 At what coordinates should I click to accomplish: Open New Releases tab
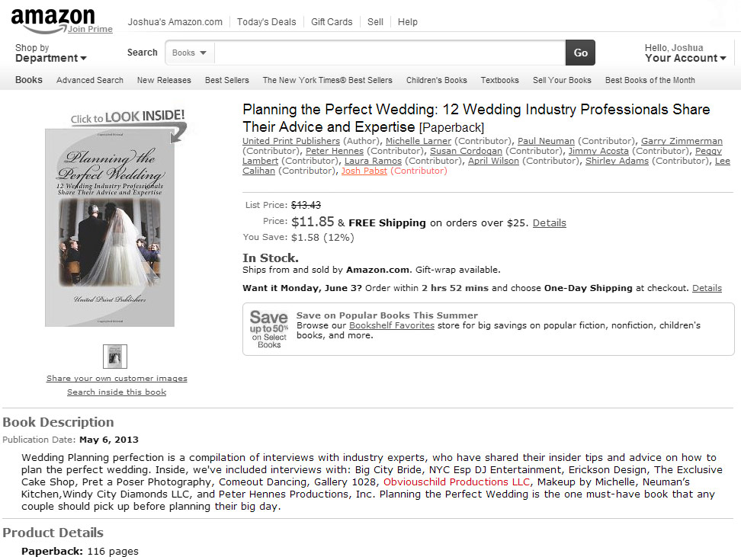pyautogui.click(x=164, y=80)
